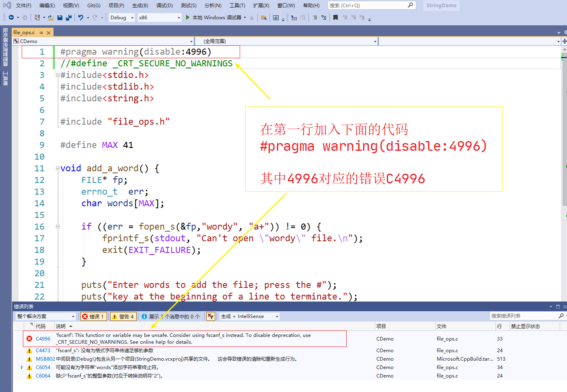Open the debugger target dropdown arrow
567x392 pixels.
pos(245,17)
